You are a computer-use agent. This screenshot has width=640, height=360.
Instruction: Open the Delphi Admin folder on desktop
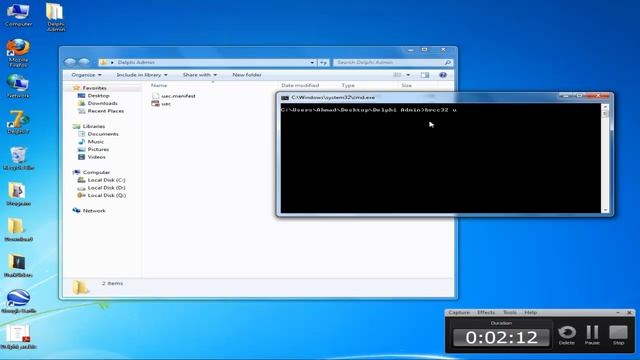click(55, 16)
